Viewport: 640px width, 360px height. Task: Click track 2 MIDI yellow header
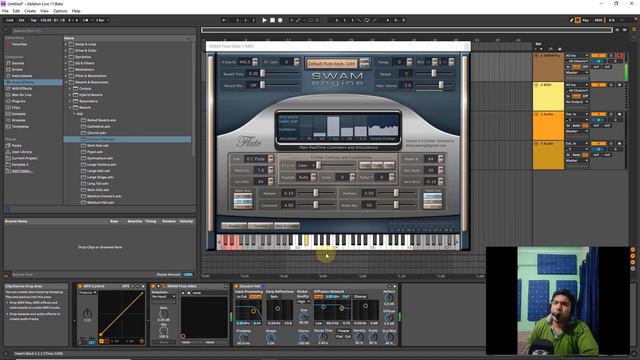coord(548,96)
